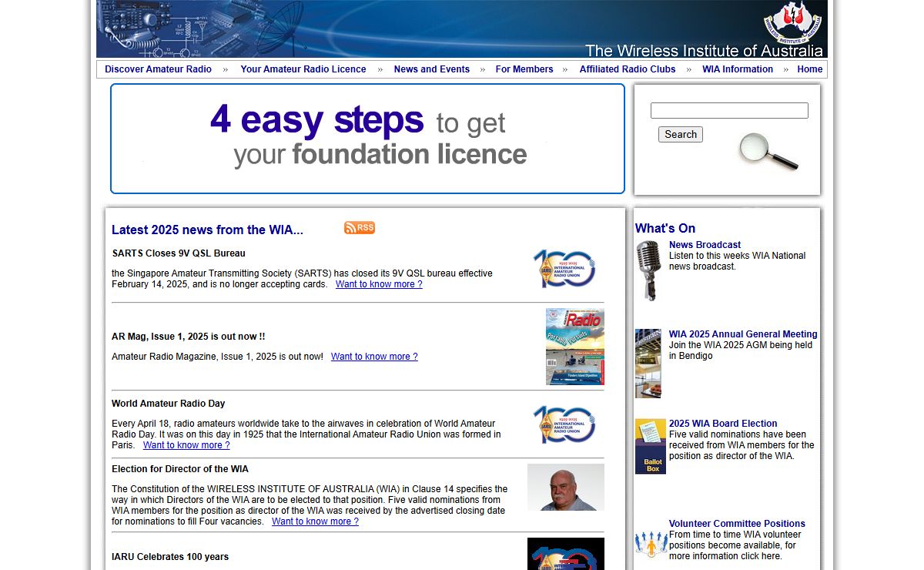Follow 'Want to know more ?' for SARTS article
This screenshot has height=570, width=924.
(x=379, y=284)
